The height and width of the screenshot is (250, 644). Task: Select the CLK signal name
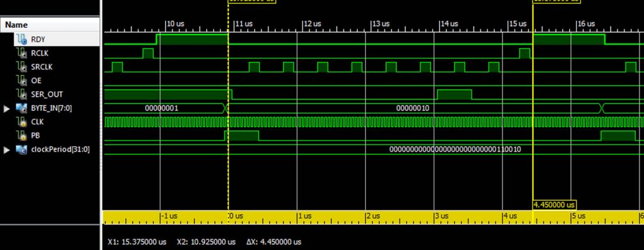(37, 122)
